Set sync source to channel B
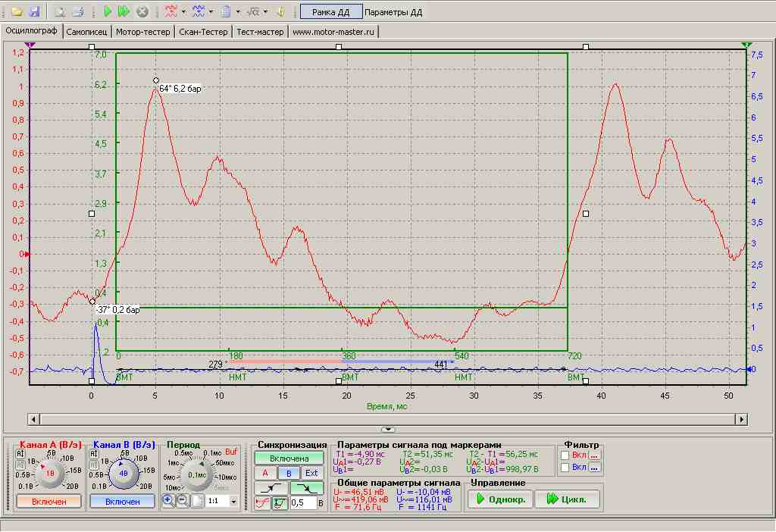This screenshot has width=776, height=532. tap(289, 473)
